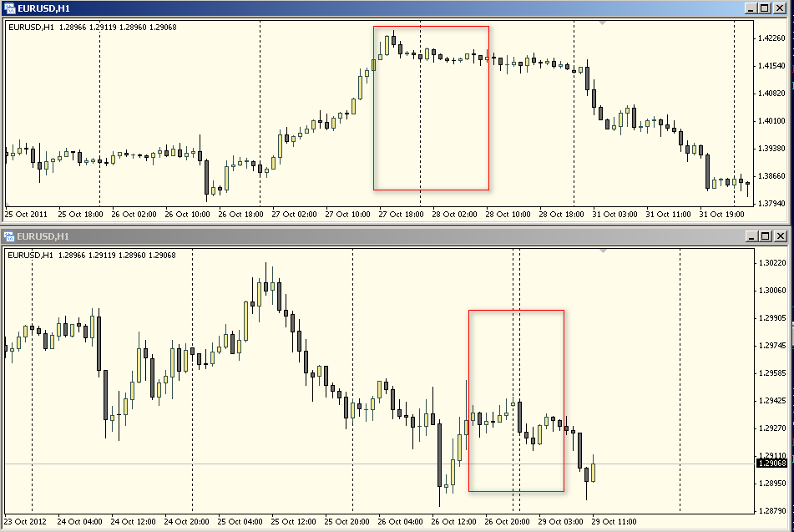Click the '24 Oct 12:00' time label
The image size is (794, 532).
[x=134, y=522]
